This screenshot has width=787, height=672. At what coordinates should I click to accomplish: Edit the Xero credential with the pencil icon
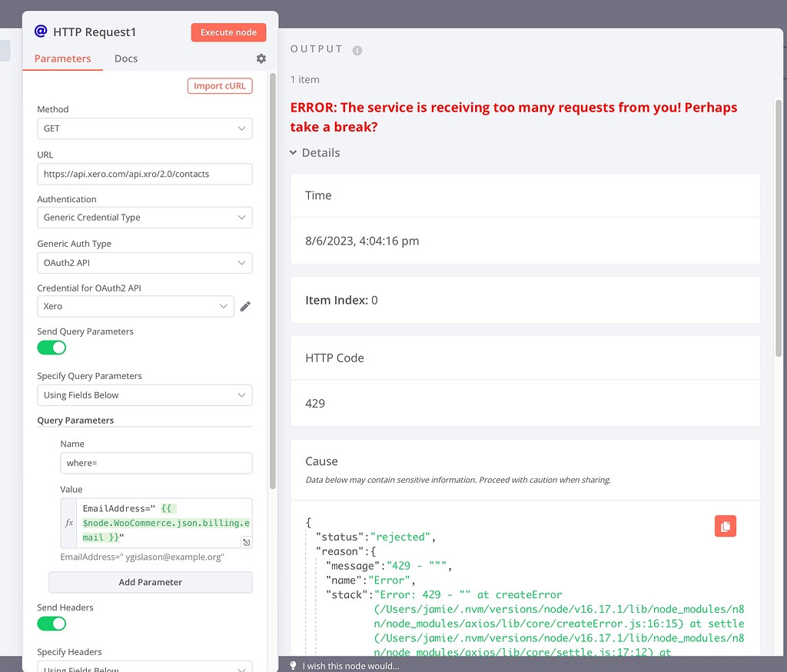click(245, 306)
